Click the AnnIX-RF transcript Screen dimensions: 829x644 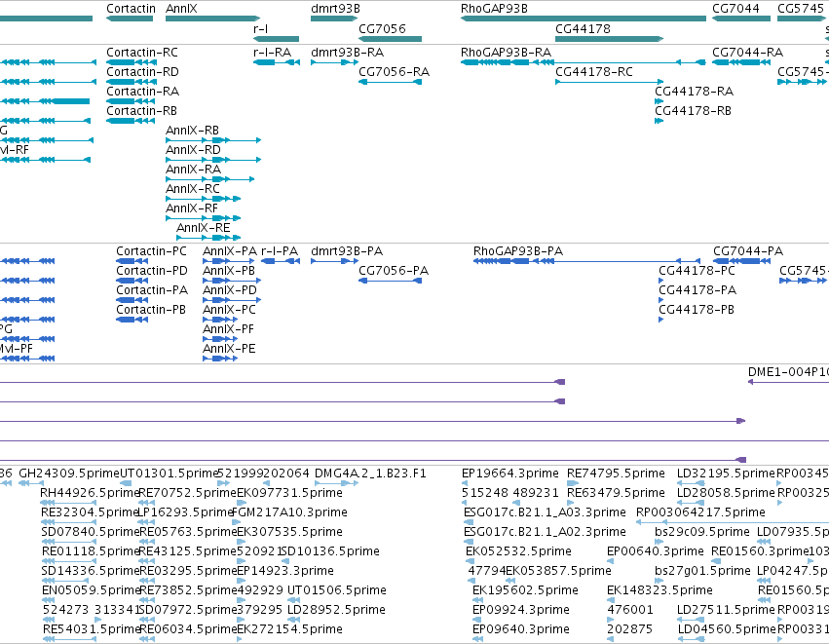coord(203,218)
